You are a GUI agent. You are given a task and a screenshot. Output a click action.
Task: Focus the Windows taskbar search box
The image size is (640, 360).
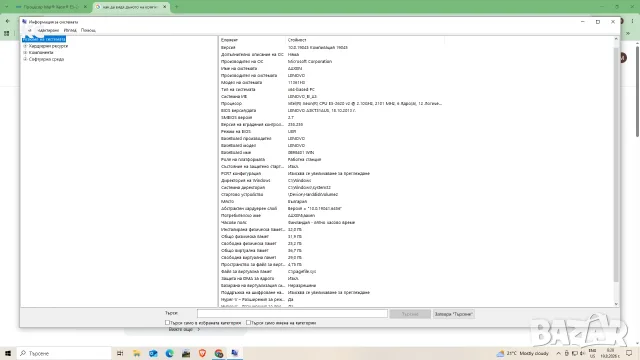pos(64,353)
